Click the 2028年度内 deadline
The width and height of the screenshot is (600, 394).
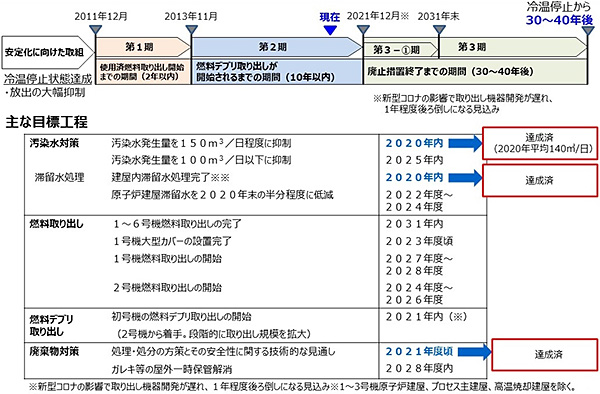(x=419, y=368)
